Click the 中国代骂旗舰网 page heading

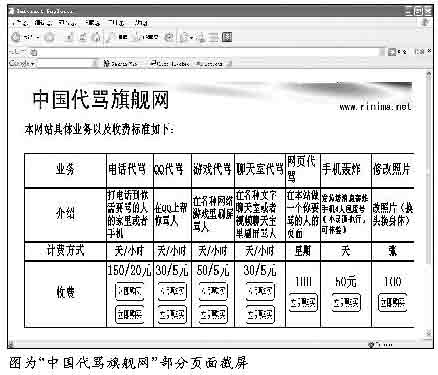point(101,99)
